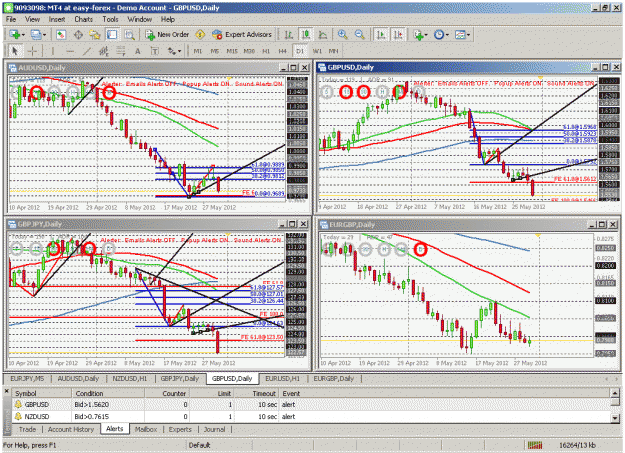
Task: Toggle the Terminal panel icon
Action: (112, 35)
